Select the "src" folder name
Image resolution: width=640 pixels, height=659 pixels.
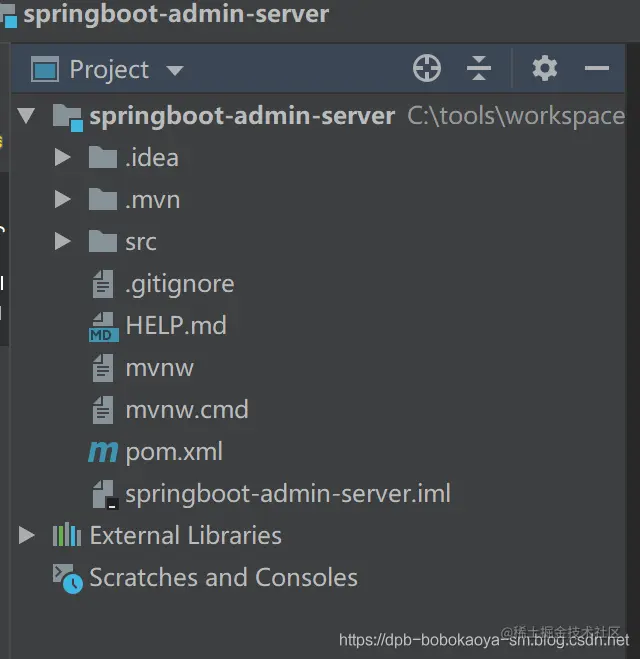tap(141, 242)
